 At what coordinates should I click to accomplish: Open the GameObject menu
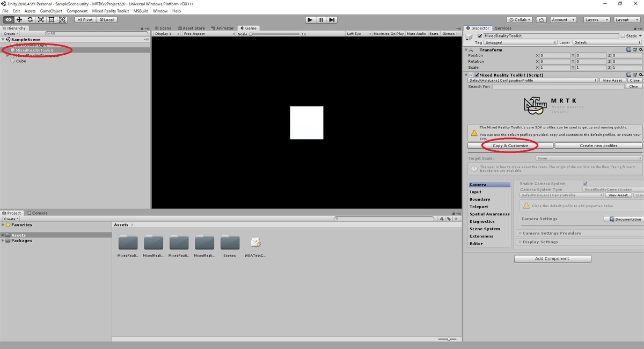click(x=51, y=11)
